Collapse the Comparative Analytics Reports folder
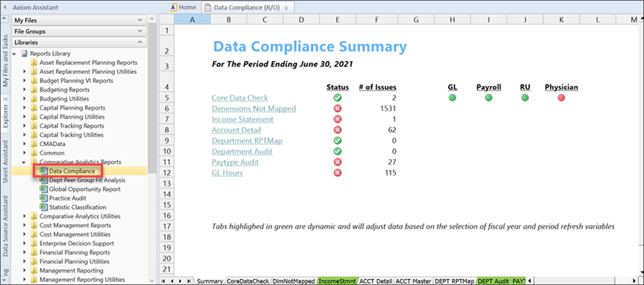 [x=25, y=162]
